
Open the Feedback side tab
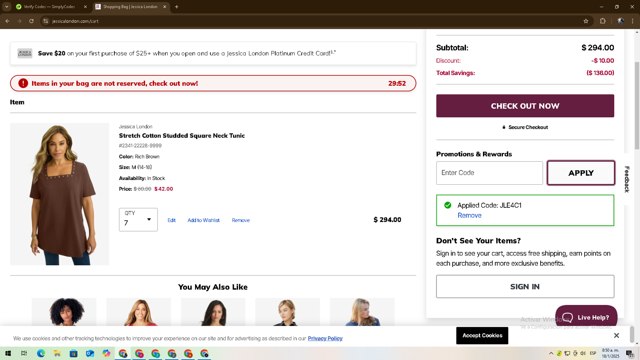627,179
